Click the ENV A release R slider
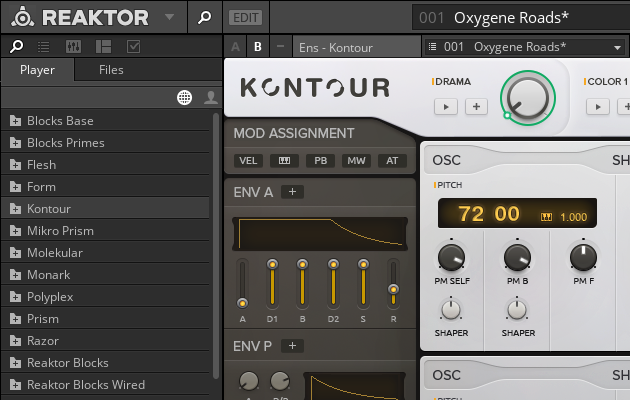Viewport: 630px width, 400px height. pos(393,284)
